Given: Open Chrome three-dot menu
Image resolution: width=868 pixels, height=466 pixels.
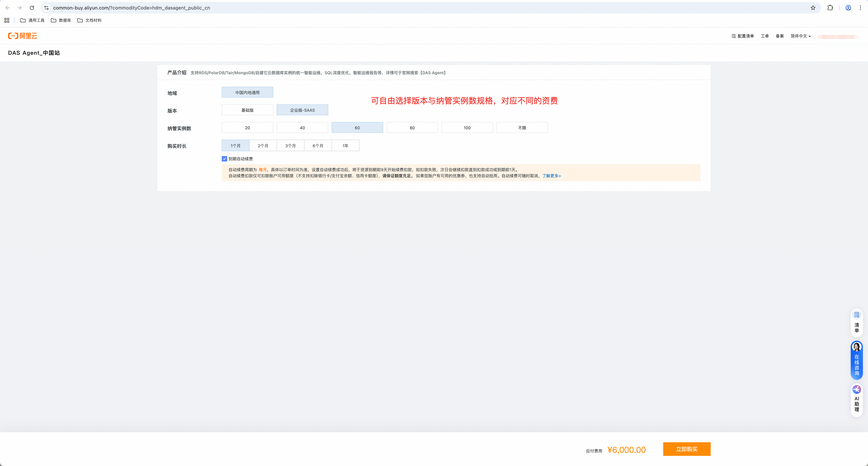Looking at the screenshot, I should (860, 8).
